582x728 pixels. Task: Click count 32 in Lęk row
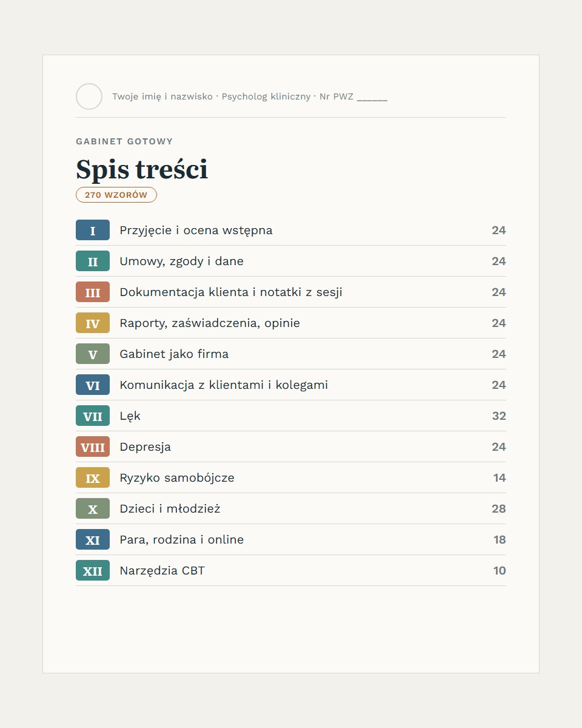499,416
